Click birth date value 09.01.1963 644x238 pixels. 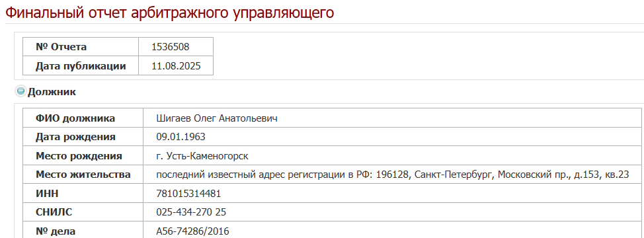coord(181,137)
